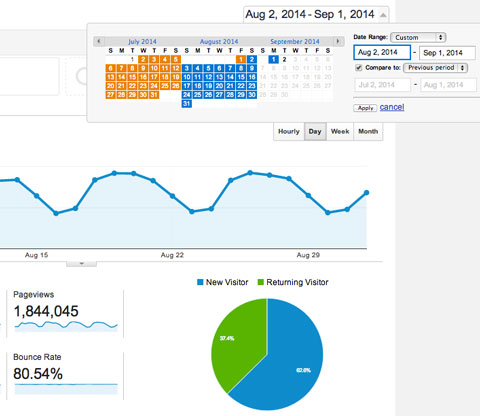The image size is (480, 416).
Task: Switch graph to Day view
Action: [315, 131]
